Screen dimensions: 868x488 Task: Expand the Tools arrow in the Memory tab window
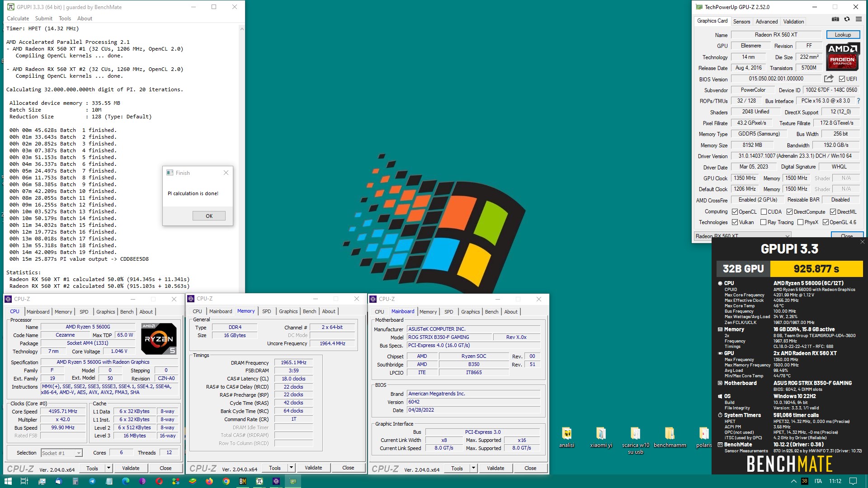291,468
